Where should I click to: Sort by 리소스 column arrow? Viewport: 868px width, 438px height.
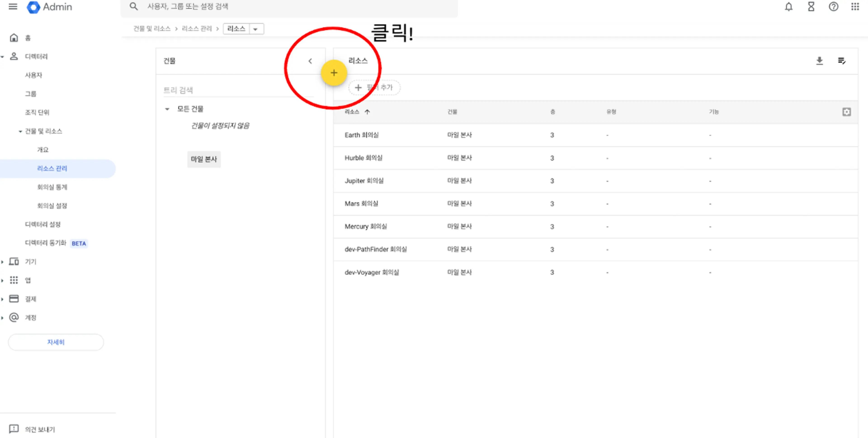click(x=367, y=112)
